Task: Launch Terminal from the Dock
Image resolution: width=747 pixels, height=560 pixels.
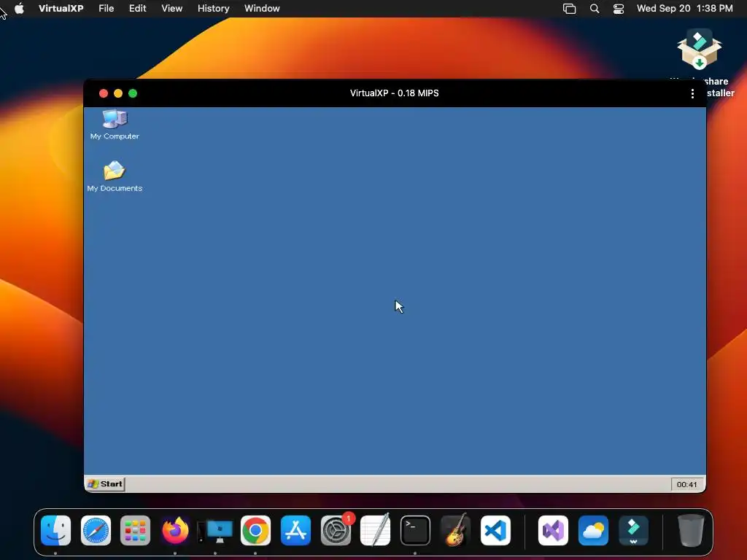Action: 415,531
